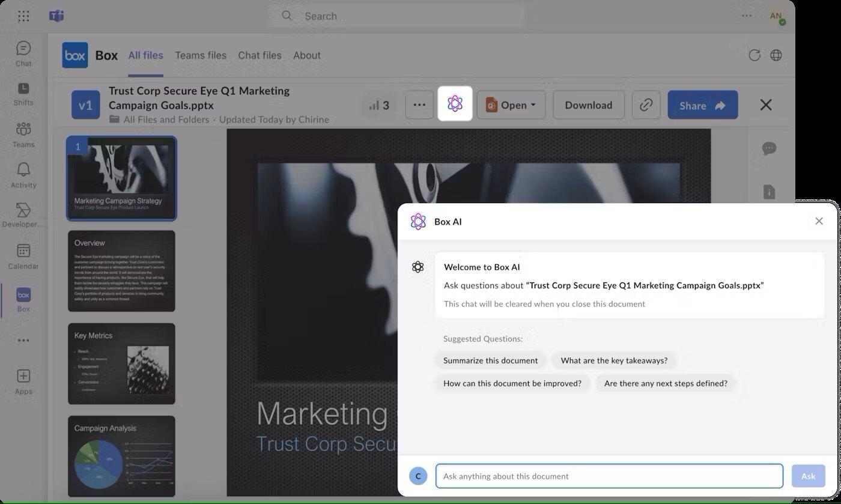
Task: Click the Activity bell icon in Teams sidebar
Action: (x=23, y=169)
